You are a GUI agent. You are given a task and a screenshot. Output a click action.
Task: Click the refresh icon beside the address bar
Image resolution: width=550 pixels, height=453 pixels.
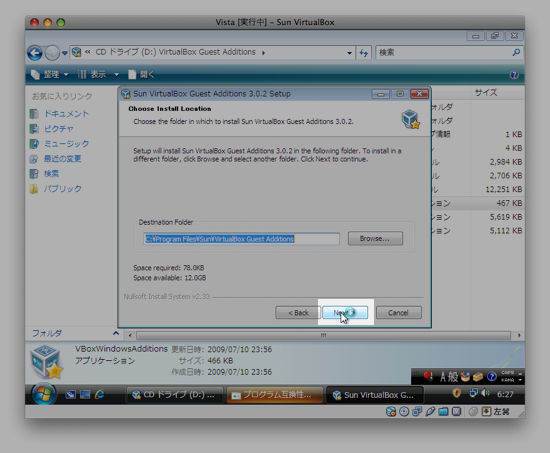pos(364,53)
